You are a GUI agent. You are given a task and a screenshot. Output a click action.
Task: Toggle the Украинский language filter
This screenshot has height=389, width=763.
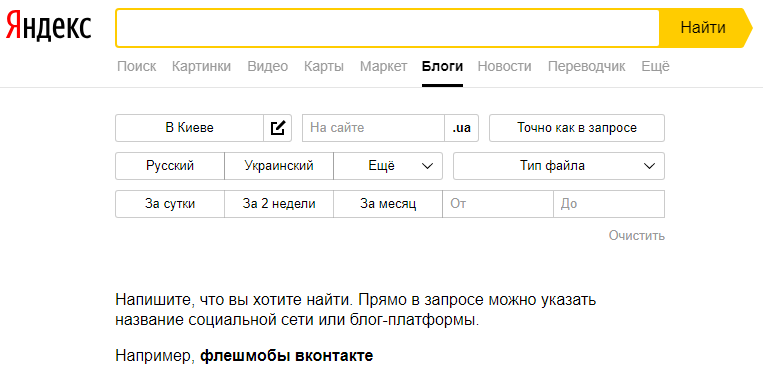tap(279, 166)
